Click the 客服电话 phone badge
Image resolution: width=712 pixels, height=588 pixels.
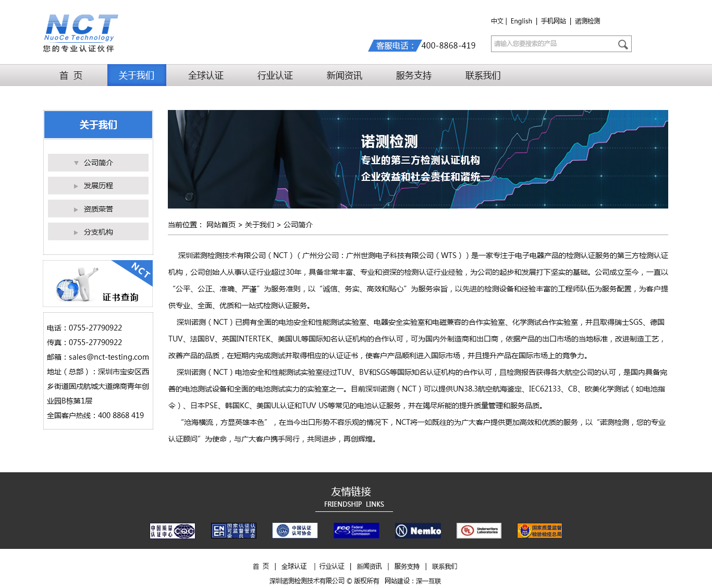tap(395, 46)
